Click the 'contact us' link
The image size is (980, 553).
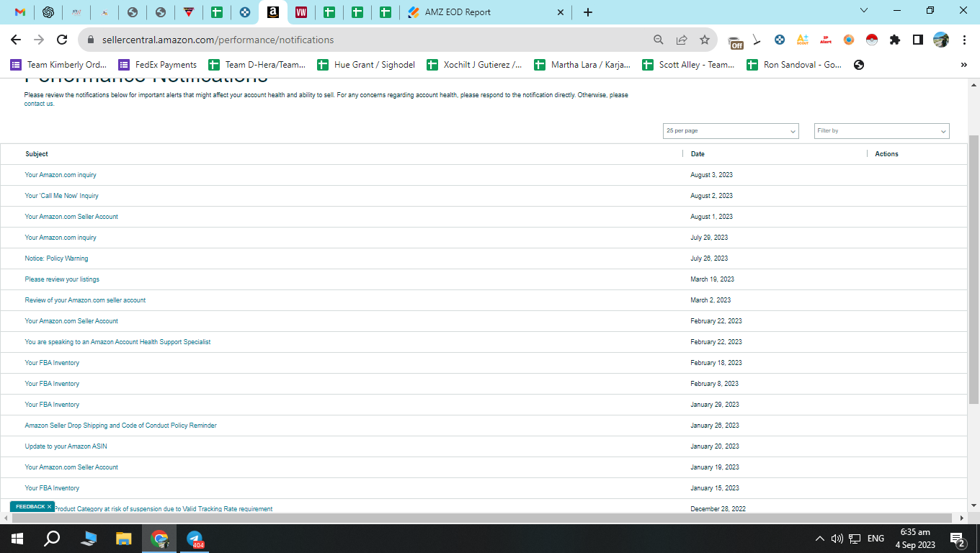[39, 104]
